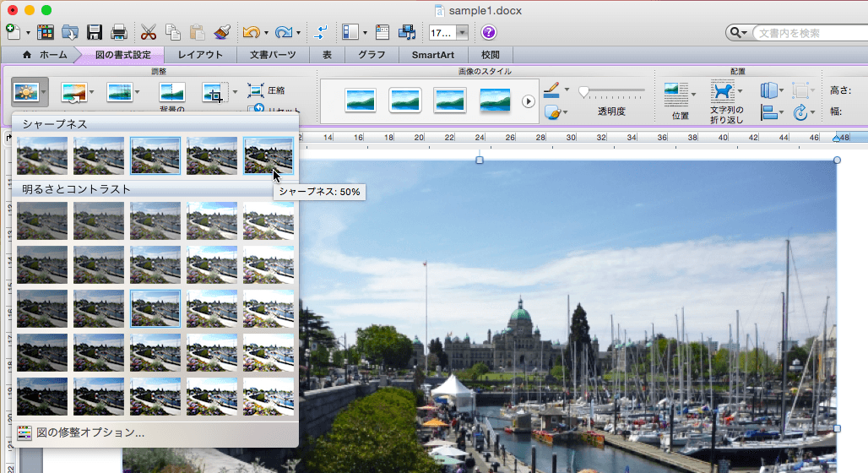The width and height of the screenshot is (868, 473).
Task: Switch to the レイアウト tab
Action: point(200,55)
